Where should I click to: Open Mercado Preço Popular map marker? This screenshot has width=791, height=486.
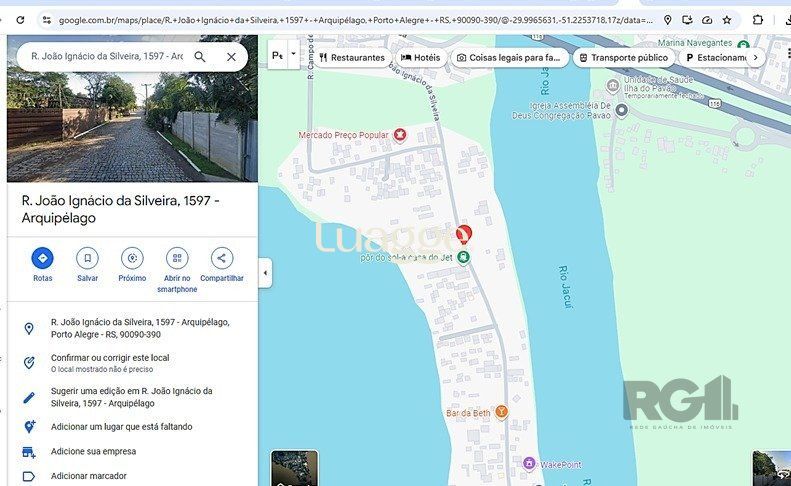click(x=400, y=135)
